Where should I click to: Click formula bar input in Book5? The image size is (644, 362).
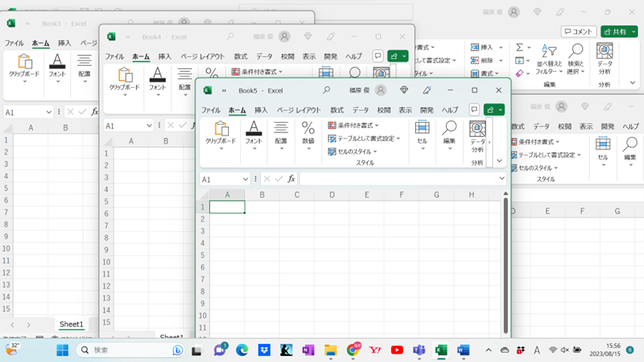tap(399, 179)
